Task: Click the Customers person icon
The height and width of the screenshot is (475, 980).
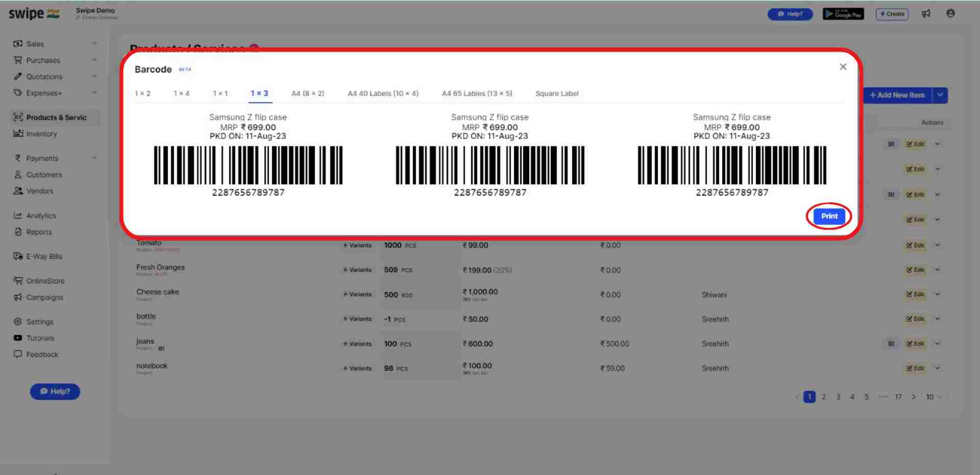Action: pyautogui.click(x=18, y=175)
